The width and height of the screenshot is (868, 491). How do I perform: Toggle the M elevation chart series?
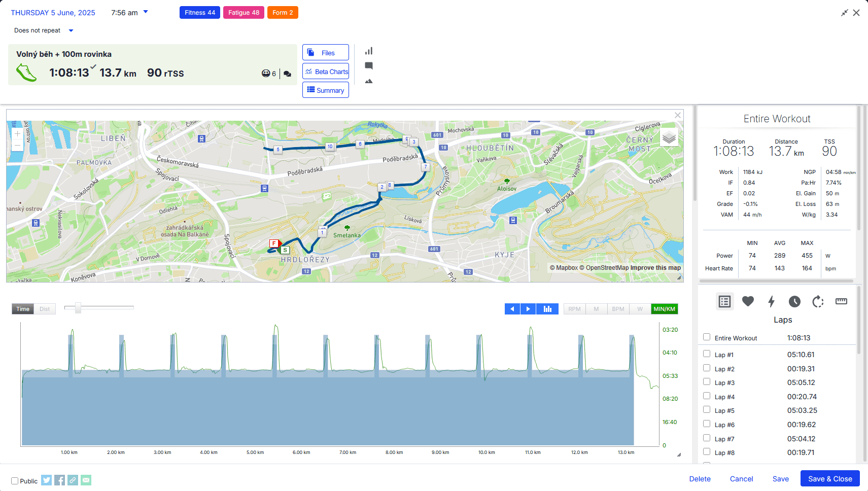coord(597,309)
